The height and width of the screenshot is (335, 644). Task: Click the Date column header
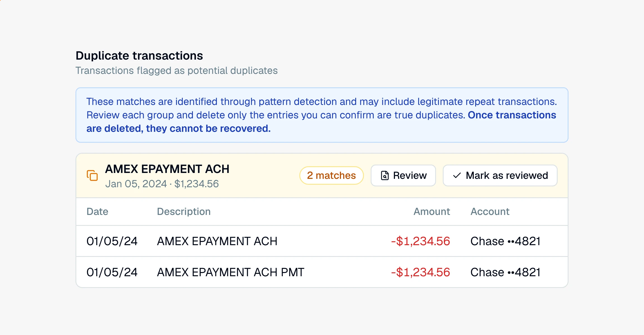tap(97, 212)
